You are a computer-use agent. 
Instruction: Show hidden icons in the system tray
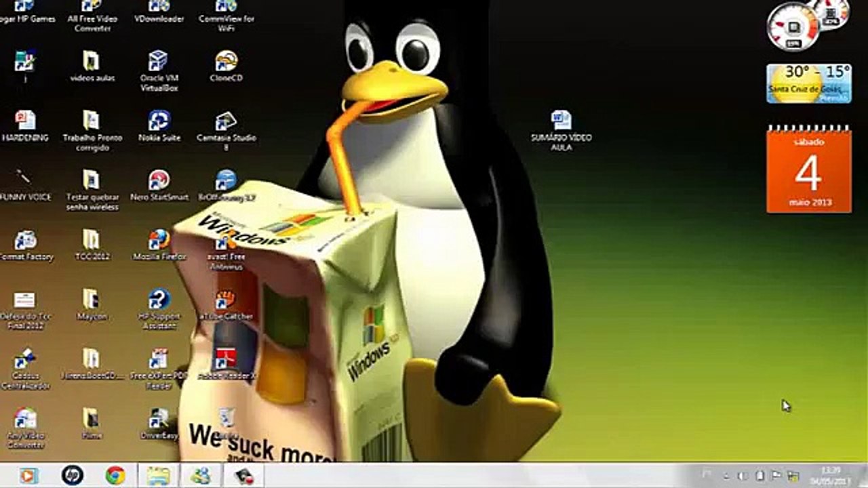coord(726,476)
